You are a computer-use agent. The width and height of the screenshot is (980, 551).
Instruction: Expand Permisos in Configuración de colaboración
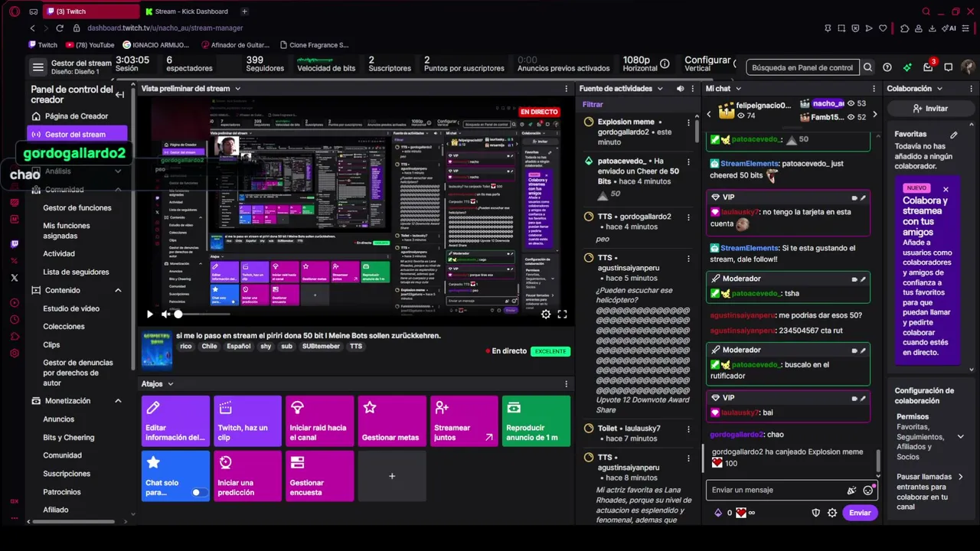[x=960, y=437]
